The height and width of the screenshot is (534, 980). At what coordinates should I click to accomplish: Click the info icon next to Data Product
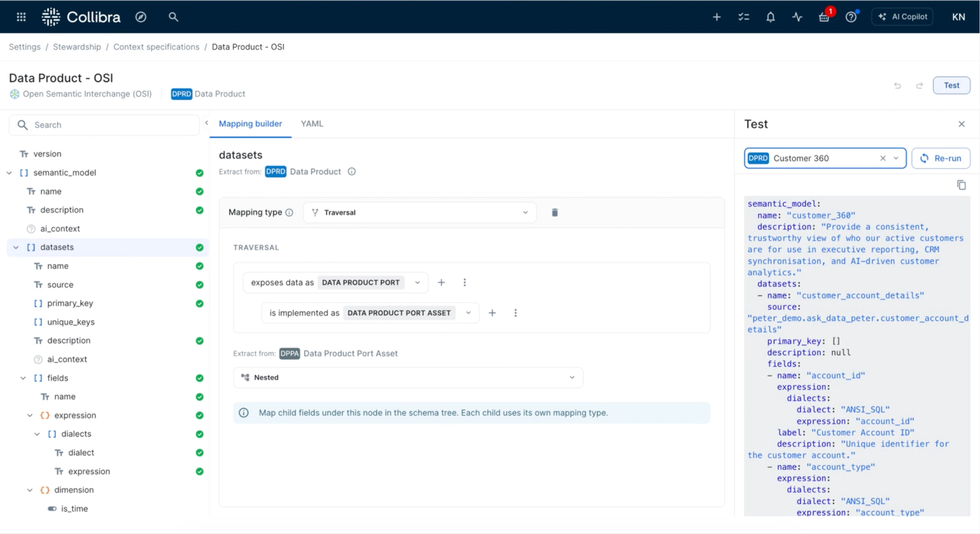click(352, 171)
